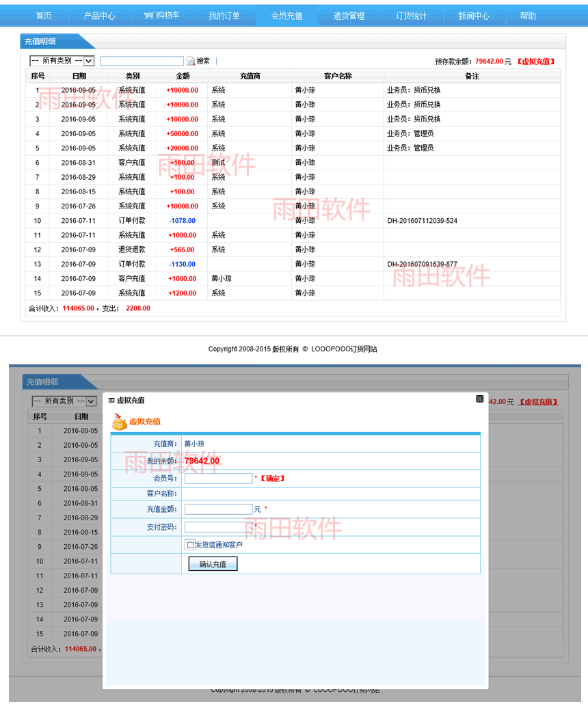Focus the 会员号 input field
The height and width of the screenshot is (711, 588).
coord(219,479)
